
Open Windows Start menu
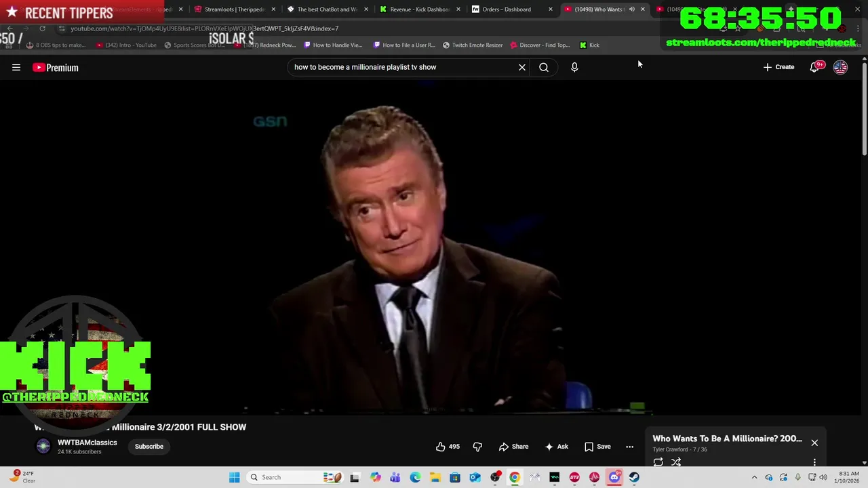coord(234,477)
